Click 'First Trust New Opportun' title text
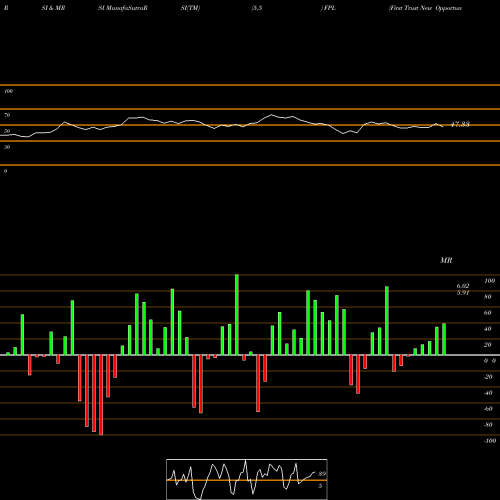The height and width of the screenshot is (500, 500). [x=425, y=8]
